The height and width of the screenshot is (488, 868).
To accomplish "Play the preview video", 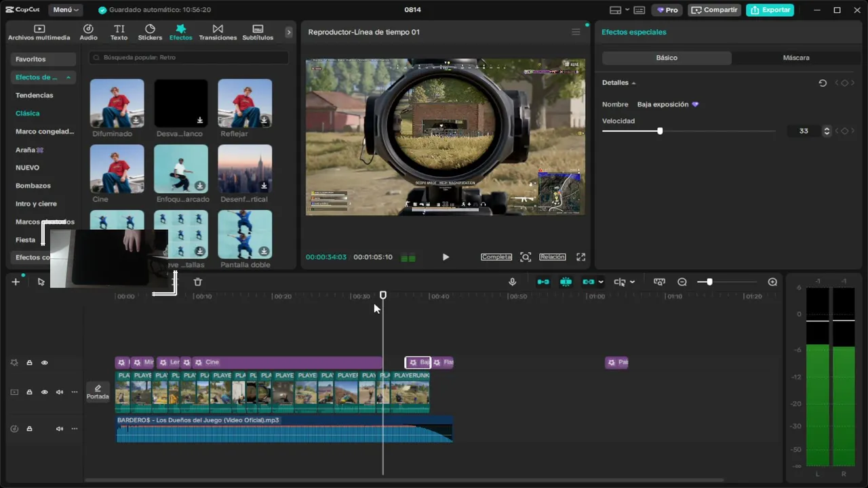I will [x=446, y=257].
